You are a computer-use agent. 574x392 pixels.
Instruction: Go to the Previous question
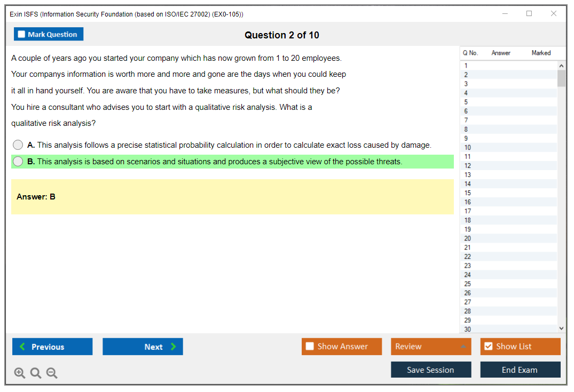click(x=52, y=347)
